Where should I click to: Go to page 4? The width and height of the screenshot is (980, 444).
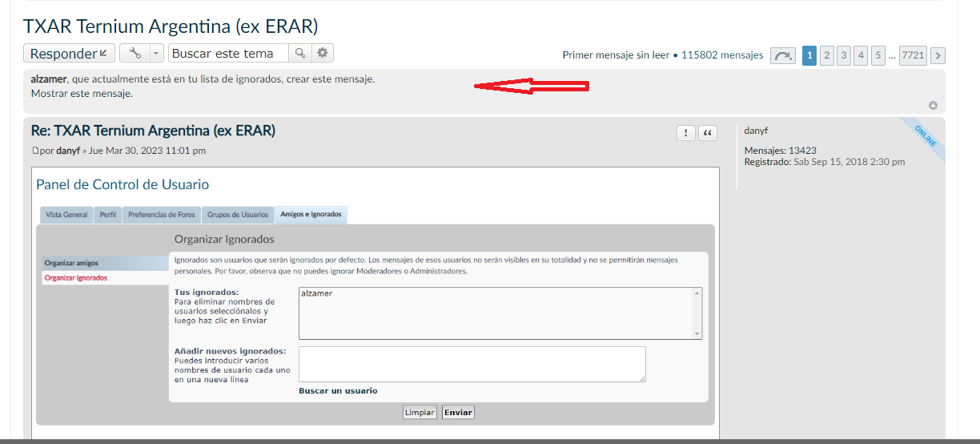click(x=861, y=55)
